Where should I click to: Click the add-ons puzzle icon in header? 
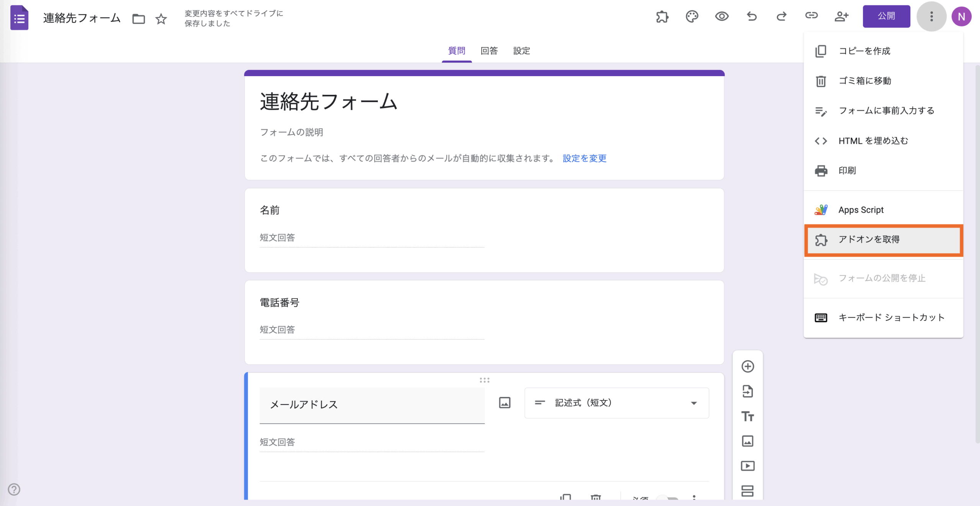tap(662, 16)
